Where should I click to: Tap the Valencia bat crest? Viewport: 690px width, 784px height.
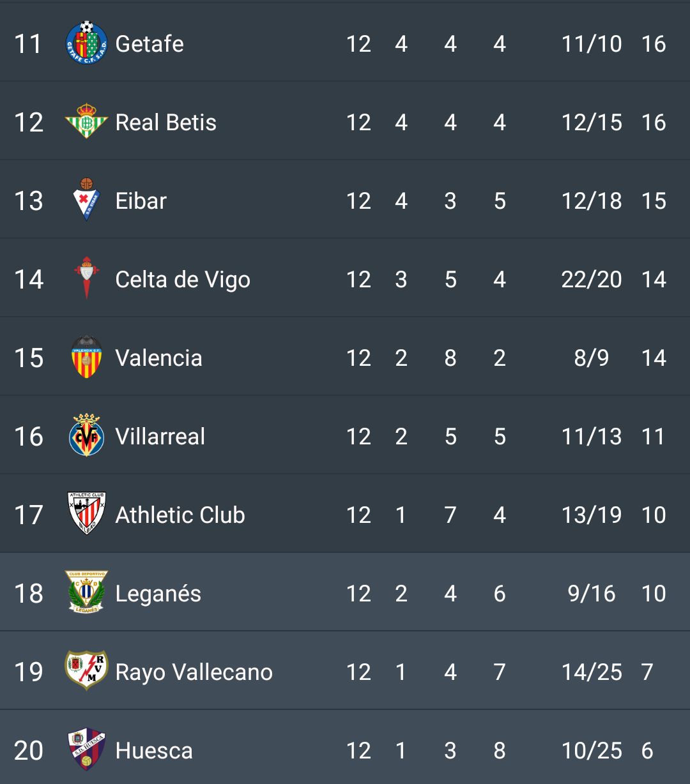coord(86,358)
